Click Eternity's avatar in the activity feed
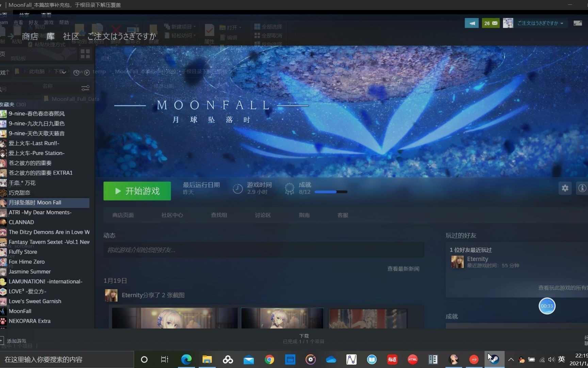 pos(111,295)
